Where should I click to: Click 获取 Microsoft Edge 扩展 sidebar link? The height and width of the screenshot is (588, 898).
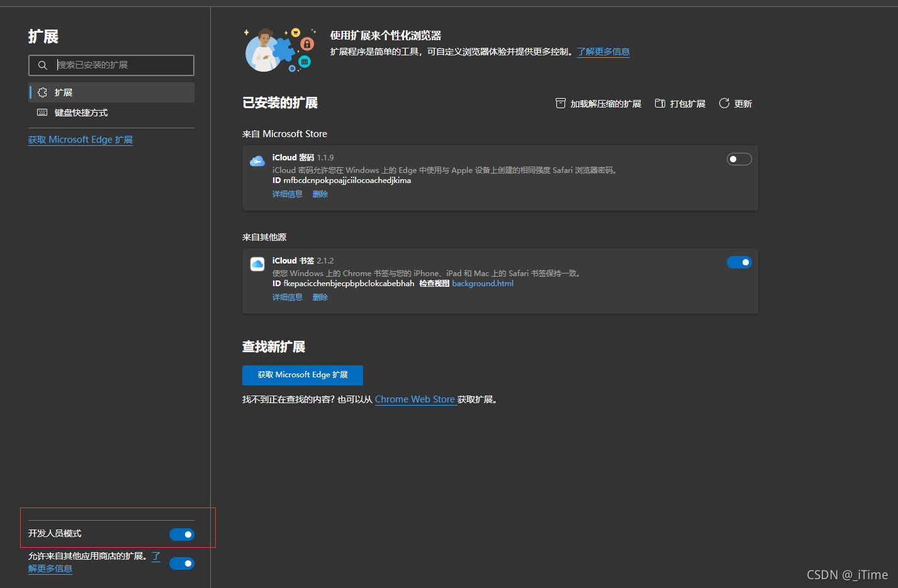(81, 140)
